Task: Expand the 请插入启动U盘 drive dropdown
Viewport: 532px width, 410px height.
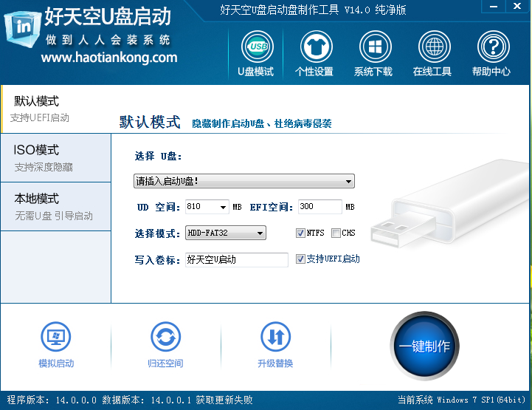Action: (244, 181)
